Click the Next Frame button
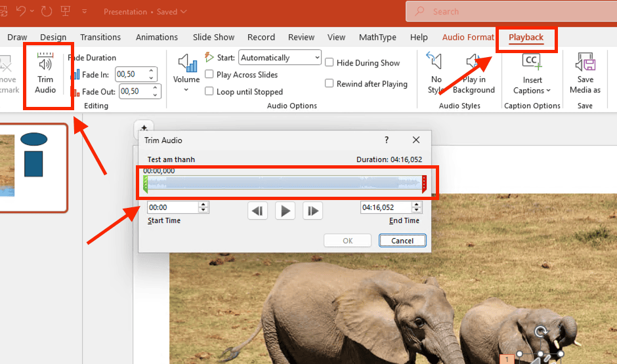 click(x=312, y=211)
